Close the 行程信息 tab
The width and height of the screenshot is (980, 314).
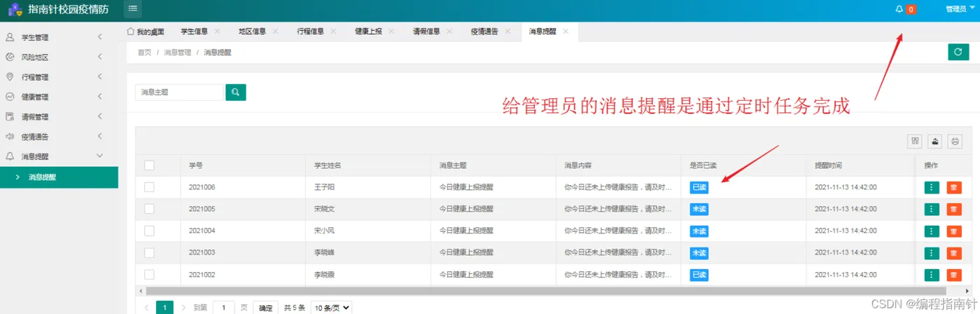coord(333,32)
